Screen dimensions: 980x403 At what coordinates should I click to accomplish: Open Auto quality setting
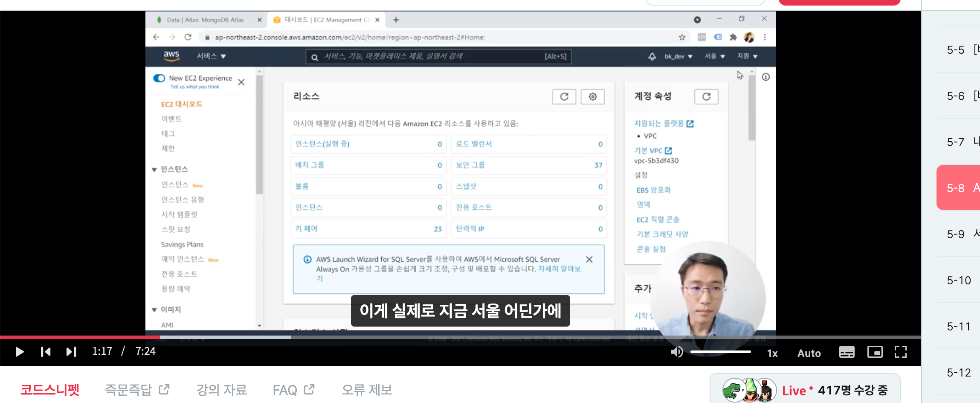809,353
